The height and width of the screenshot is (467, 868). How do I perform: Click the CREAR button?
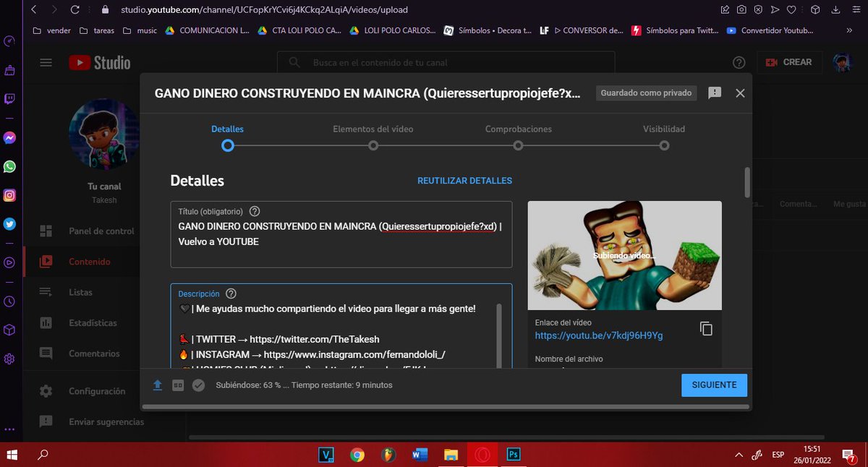click(788, 62)
